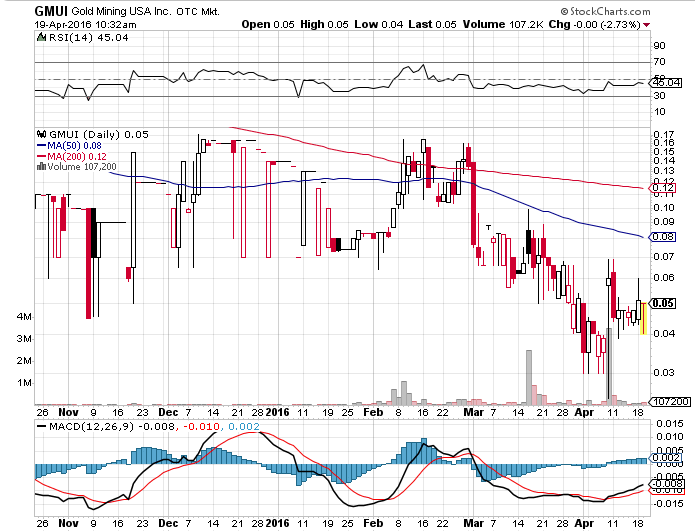Viewport: 695px width, 531px height.
Task: Click the blue 0.002 histogram value in the MACD legend
Action: tap(244, 427)
